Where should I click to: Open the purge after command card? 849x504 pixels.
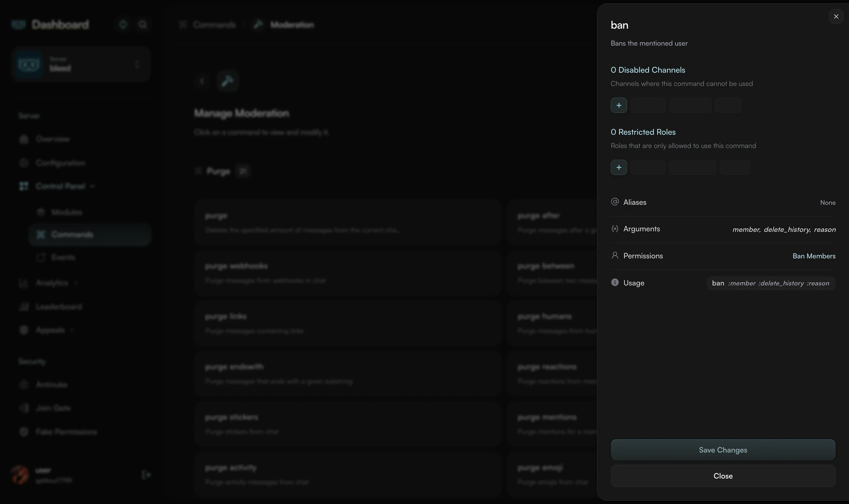pos(552,223)
